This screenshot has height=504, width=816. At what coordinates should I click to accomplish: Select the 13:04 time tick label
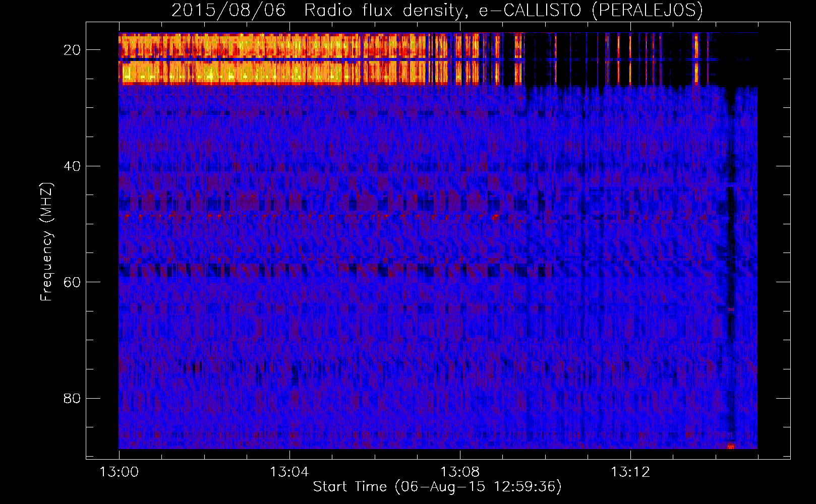tap(289, 472)
